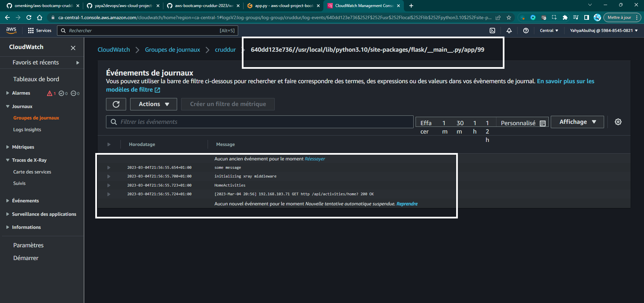Click the browser profile avatar
The width and height of the screenshot is (644, 303).
point(597,17)
